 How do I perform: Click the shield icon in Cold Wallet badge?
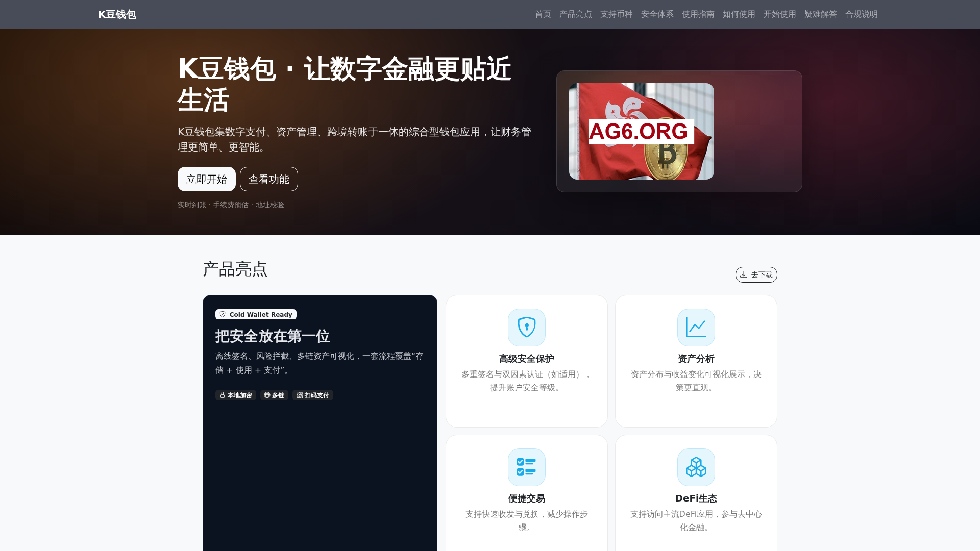pos(223,314)
